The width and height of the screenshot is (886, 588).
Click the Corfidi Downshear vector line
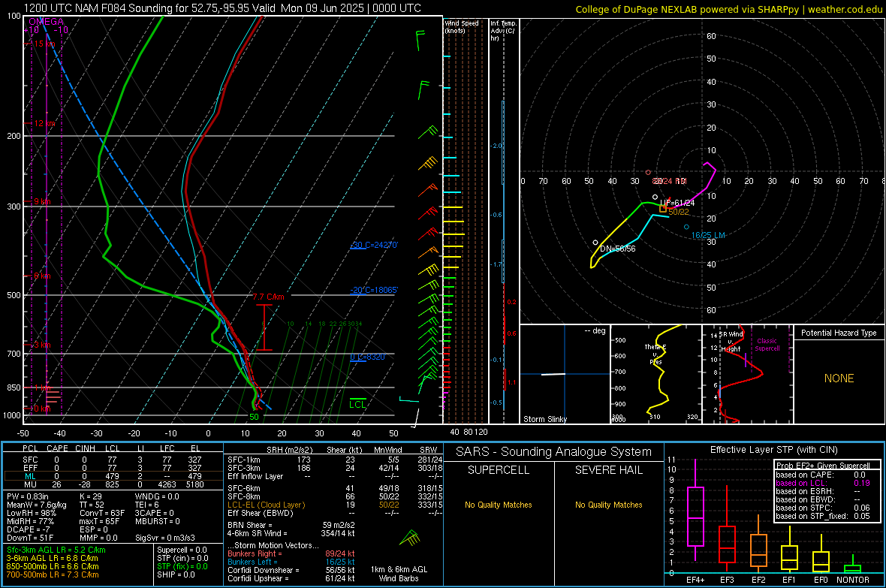[291, 571]
